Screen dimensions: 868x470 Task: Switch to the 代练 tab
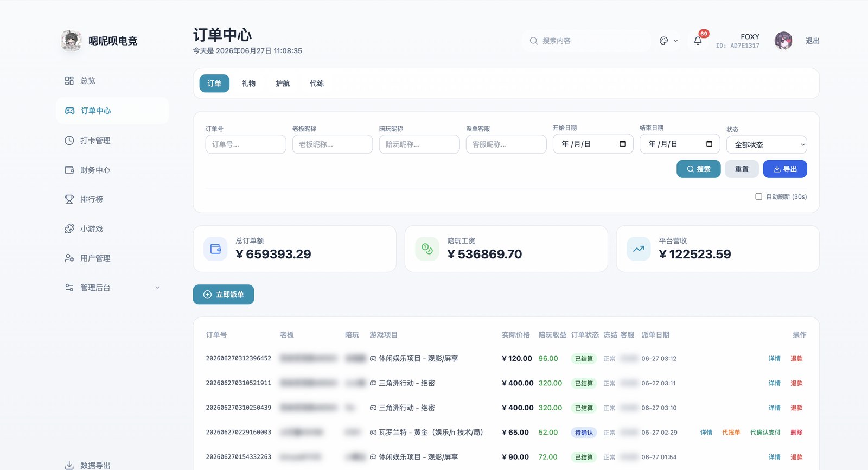(317, 84)
